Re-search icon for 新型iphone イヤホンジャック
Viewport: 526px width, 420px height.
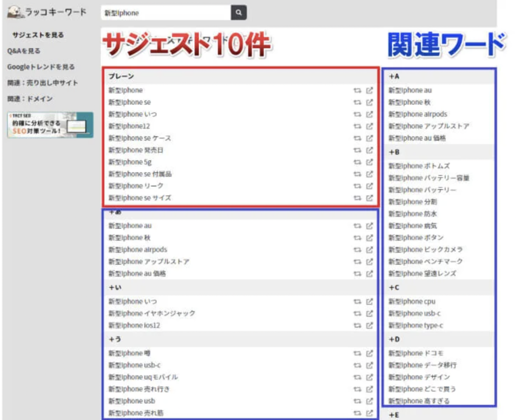pos(358,313)
